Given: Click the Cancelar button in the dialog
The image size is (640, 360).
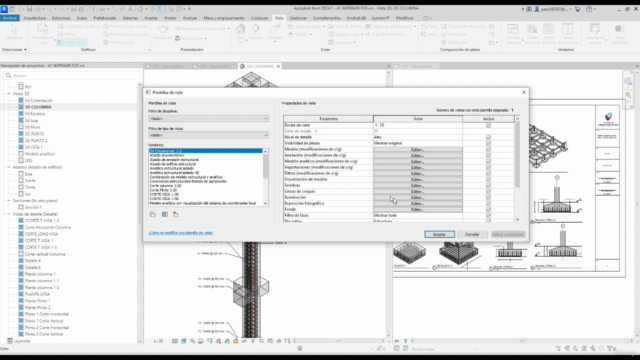Looking at the screenshot, I should 472,234.
